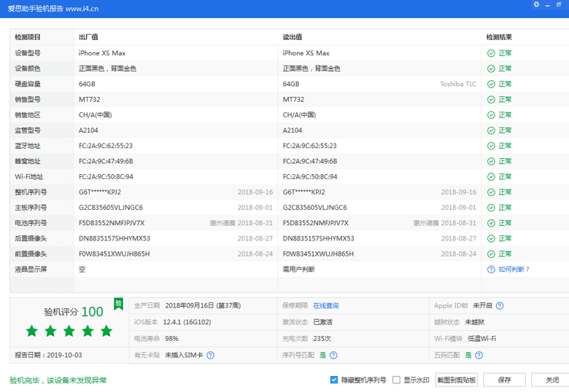
Task: Open 在线查询 warranty lookup link
Action: tap(326, 306)
